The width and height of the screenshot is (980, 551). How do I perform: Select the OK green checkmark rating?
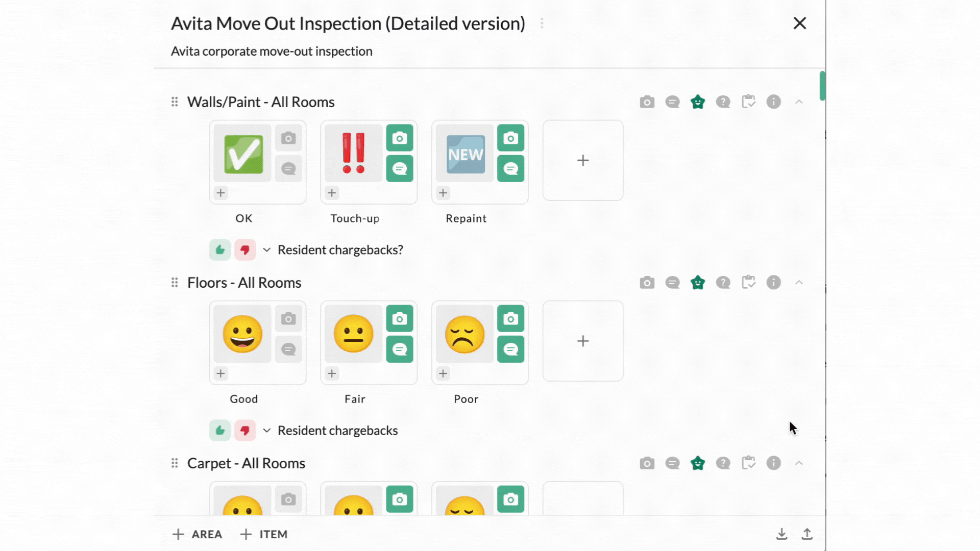tap(242, 154)
